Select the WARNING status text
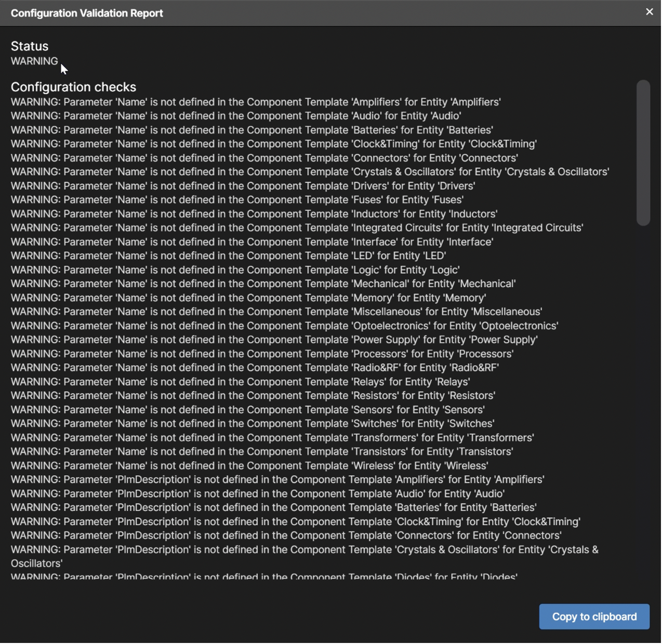This screenshot has width=662, height=644. [x=34, y=61]
